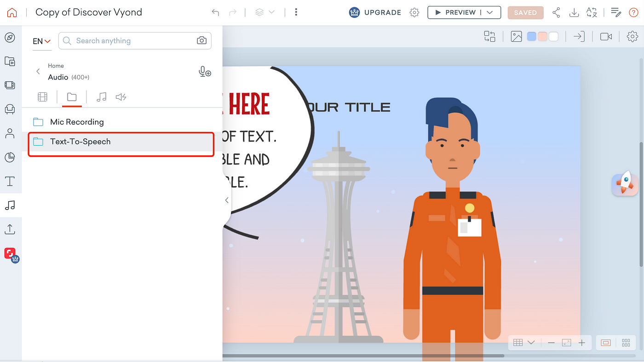The image size is (644, 362).
Task: Select the Space Needle tower prop
Action: (339, 237)
